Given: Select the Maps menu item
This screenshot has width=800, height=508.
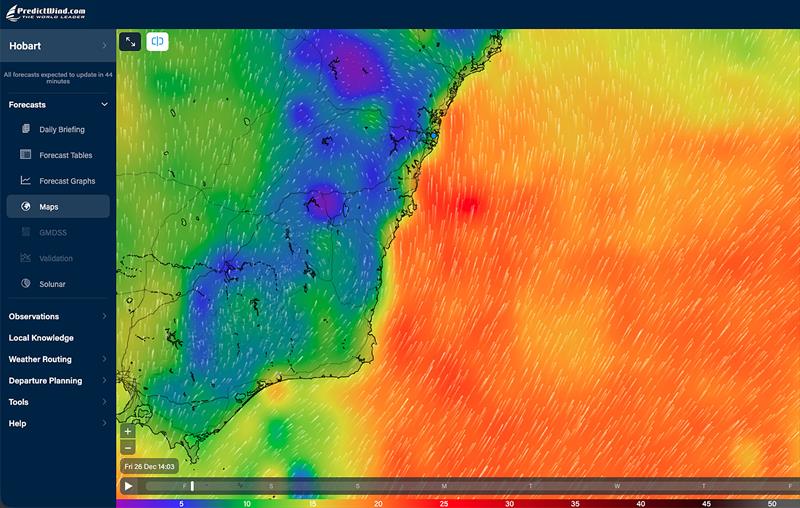Looking at the screenshot, I should [x=58, y=207].
